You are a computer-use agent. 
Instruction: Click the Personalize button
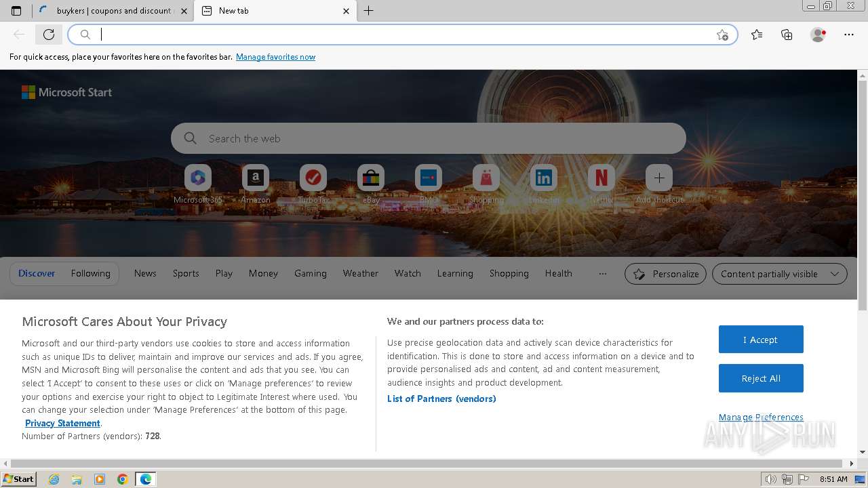click(x=665, y=274)
